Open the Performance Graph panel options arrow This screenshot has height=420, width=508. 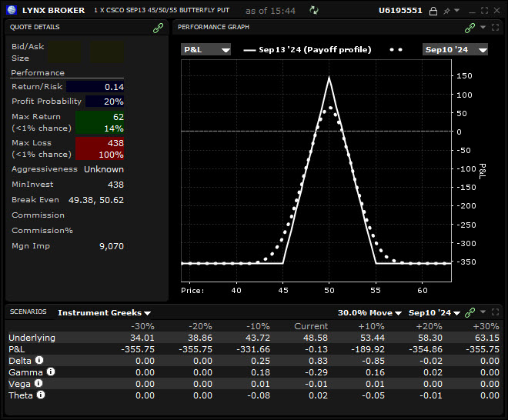[x=483, y=28]
